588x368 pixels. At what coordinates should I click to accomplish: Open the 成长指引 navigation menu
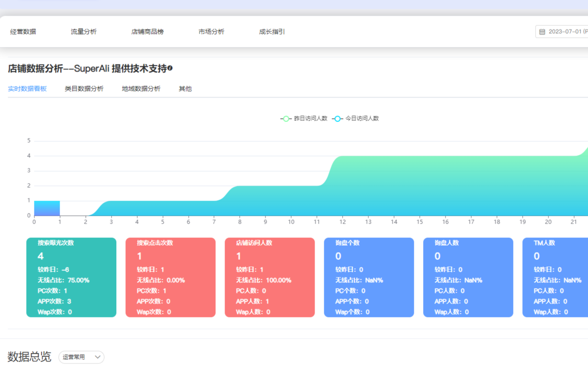271,31
